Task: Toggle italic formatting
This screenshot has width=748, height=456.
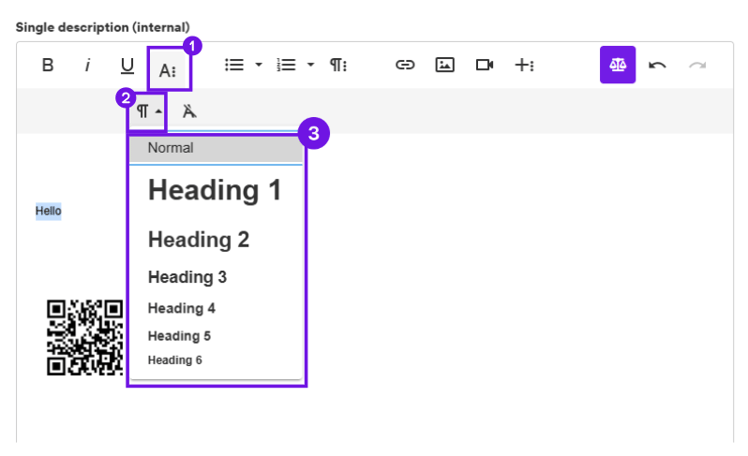Action: point(87,65)
